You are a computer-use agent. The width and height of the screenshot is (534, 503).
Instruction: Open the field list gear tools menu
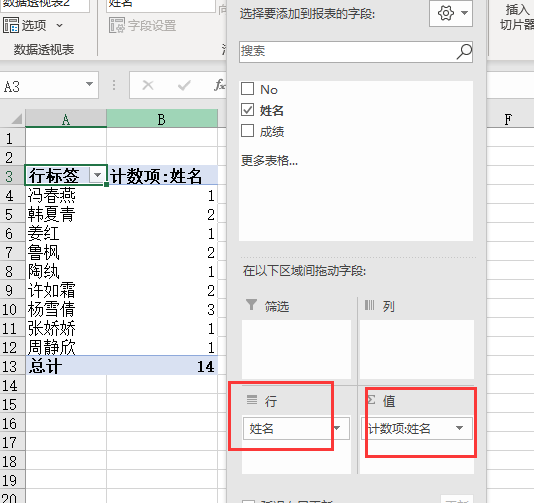(451, 13)
